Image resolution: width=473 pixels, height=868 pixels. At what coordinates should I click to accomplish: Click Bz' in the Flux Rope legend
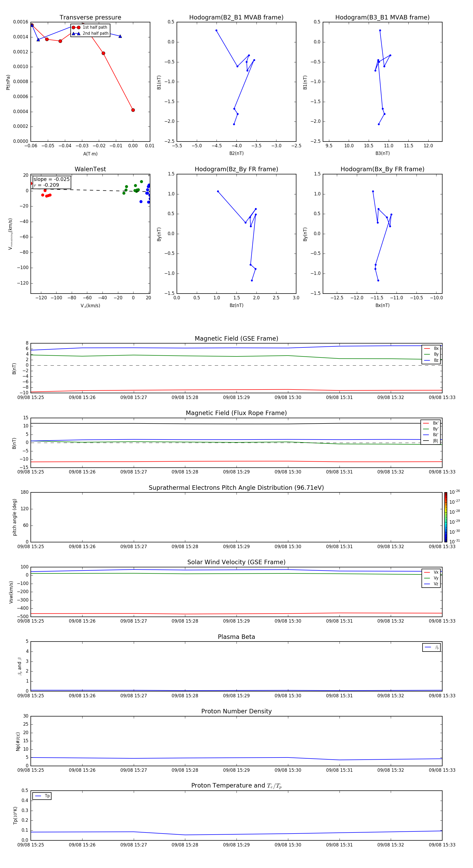coord(431,435)
